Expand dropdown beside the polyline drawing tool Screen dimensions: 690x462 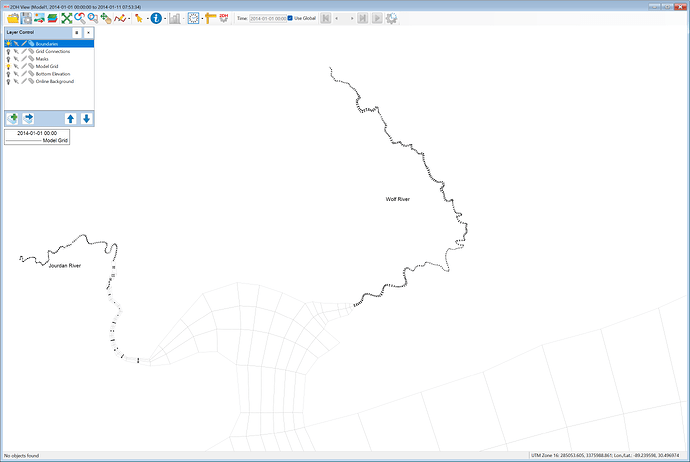click(129, 18)
